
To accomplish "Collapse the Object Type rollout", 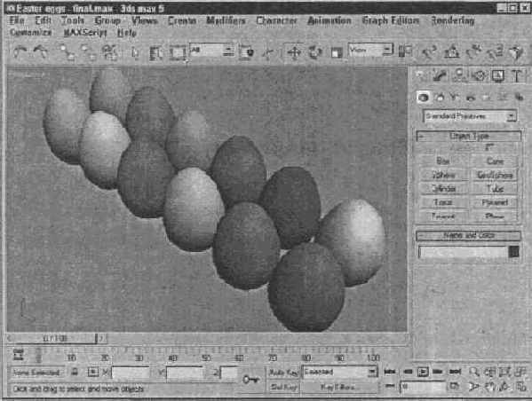I will pos(469,136).
